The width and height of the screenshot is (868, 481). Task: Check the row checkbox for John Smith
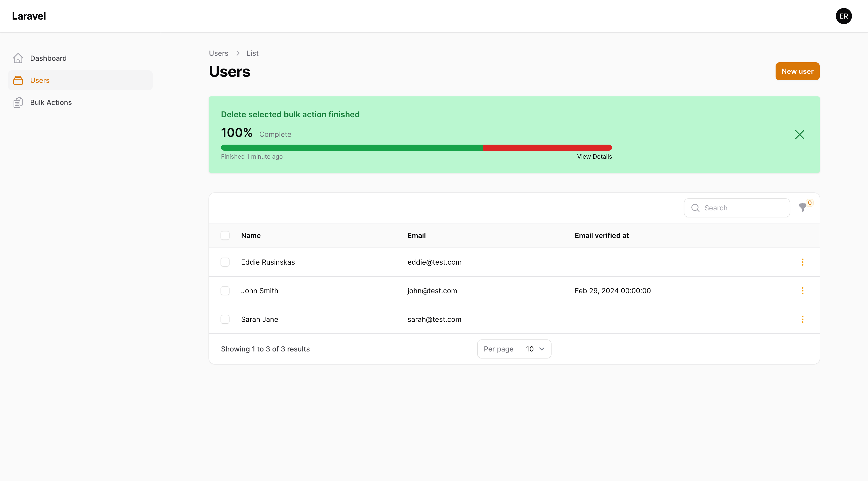click(x=225, y=291)
